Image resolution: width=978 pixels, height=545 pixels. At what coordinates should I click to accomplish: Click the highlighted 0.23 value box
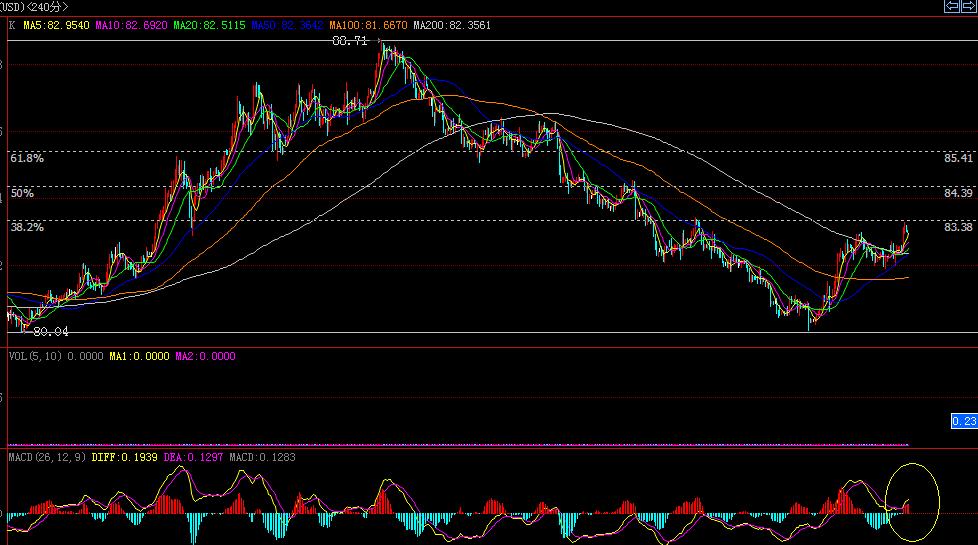pyautogui.click(x=964, y=422)
